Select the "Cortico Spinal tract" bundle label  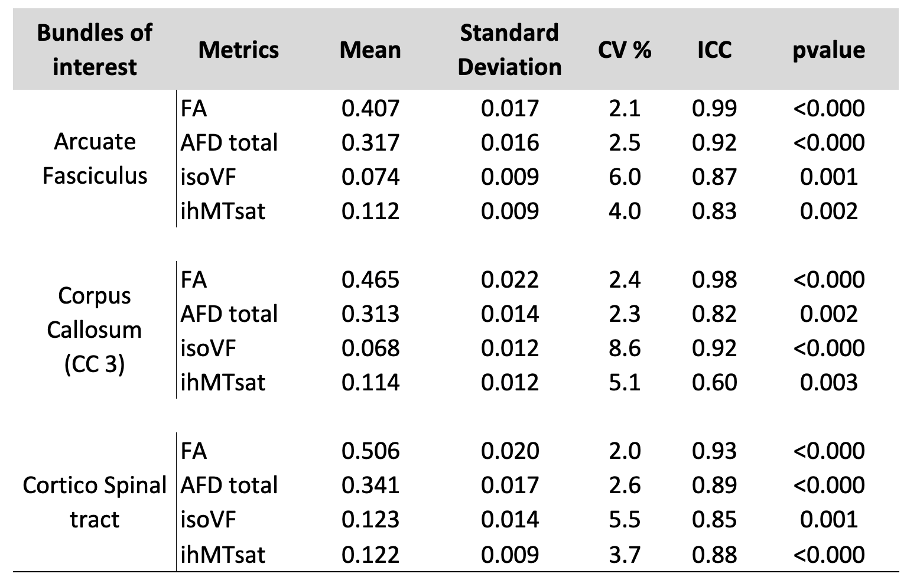pos(95,502)
